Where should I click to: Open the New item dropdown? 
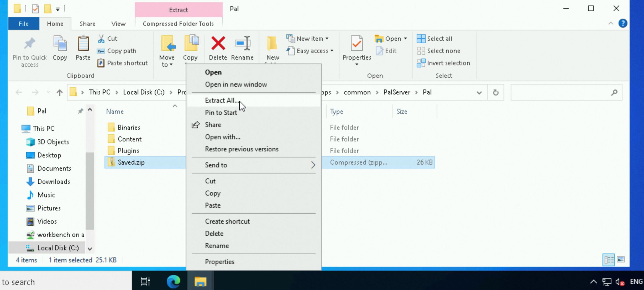(x=308, y=39)
